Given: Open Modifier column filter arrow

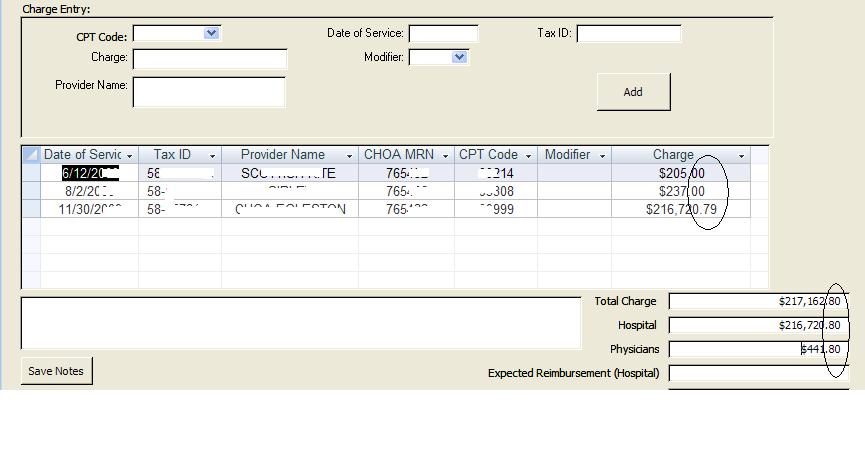Looking at the screenshot, I should [602, 156].
